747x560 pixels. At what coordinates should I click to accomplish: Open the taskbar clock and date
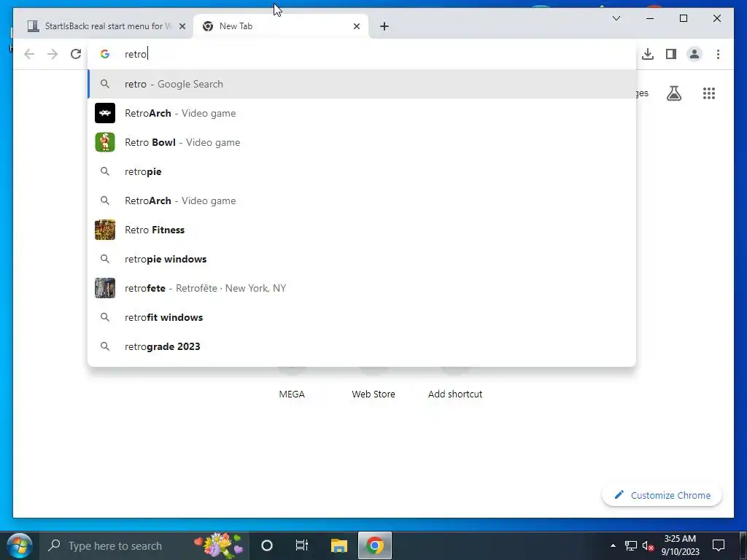[x=681, y=545]
